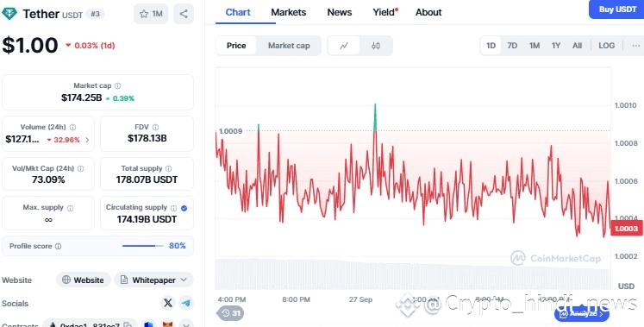
Task: Switch to candlestick chart icon
Action: click(376, 46)
